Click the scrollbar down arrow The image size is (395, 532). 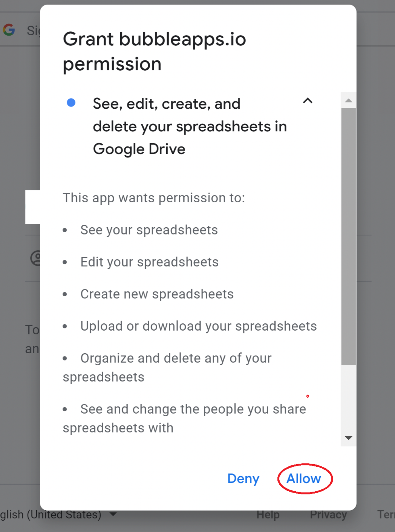coord(348,438)
